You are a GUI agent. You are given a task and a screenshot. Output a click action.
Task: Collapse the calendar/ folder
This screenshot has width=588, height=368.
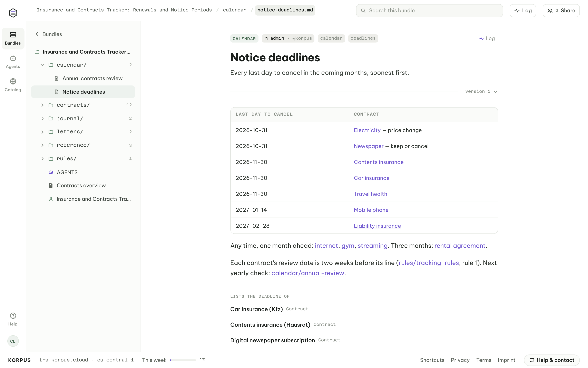[x=42, y=65]
